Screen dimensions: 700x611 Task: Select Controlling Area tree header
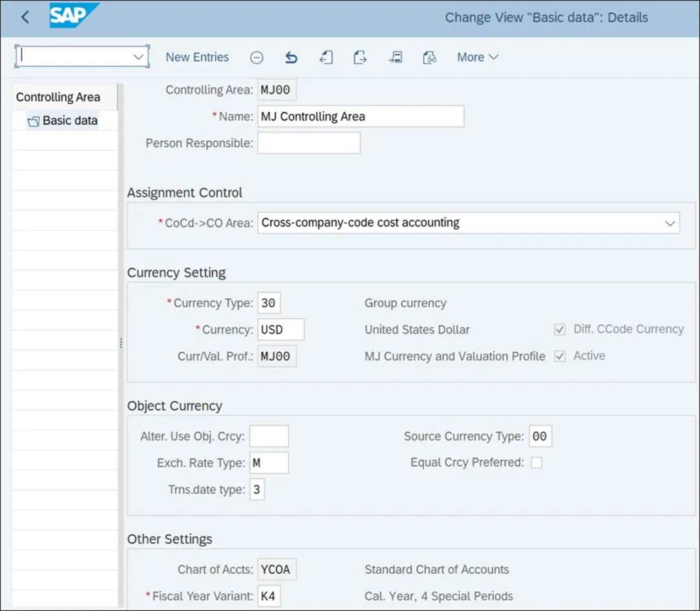[58, 97]
